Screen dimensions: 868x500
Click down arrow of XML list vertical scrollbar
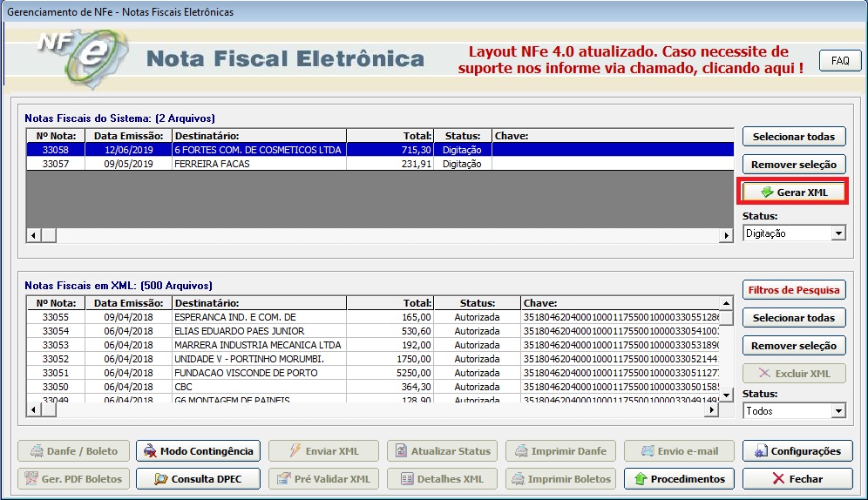click(x=726, y=395)
